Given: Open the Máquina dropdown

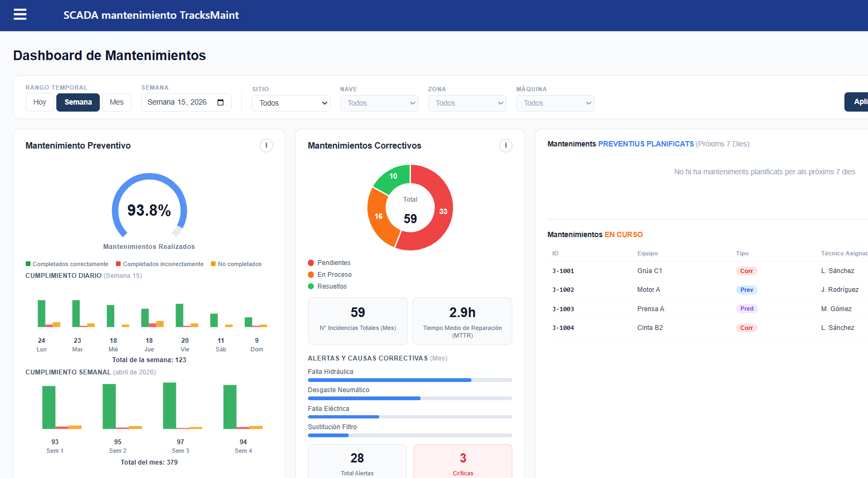Looking at the screenshot, I should click(555, 103).
